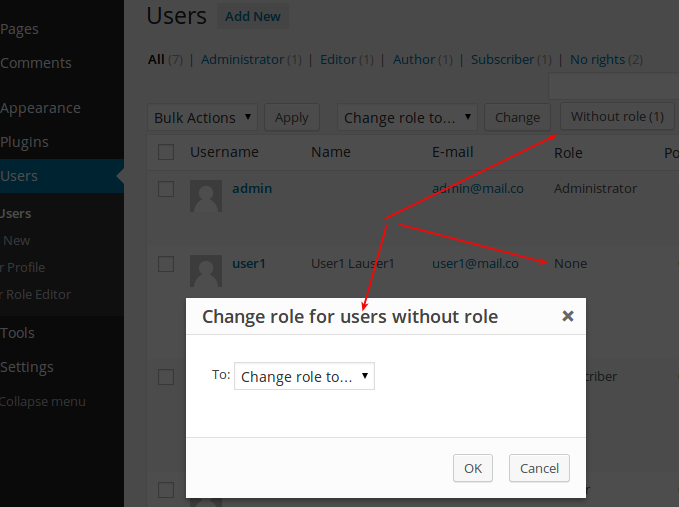Select the user1 row checkbox
This screenshot has height=507, width=679.
click(x=166, y=264)
